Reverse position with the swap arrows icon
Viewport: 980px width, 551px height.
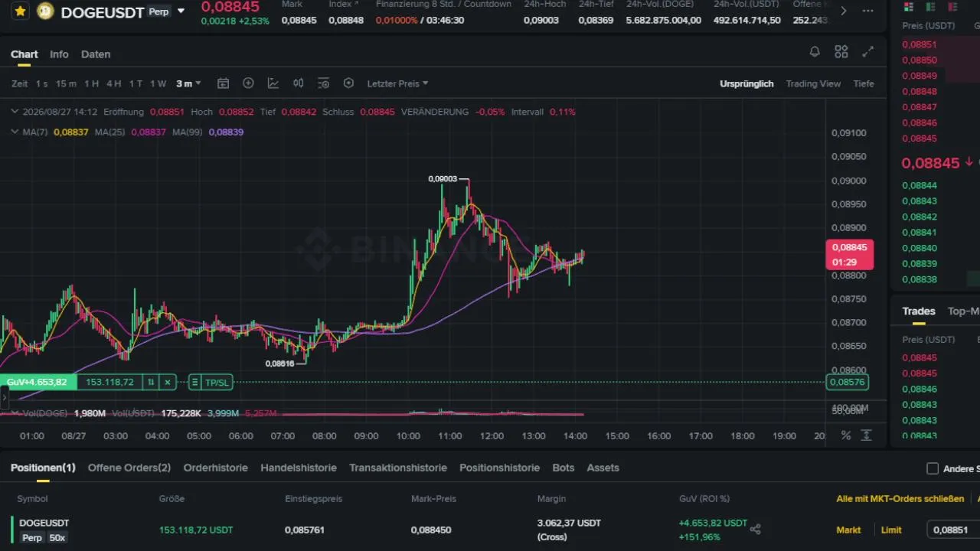pyautogui.click(x=151, y=382)
